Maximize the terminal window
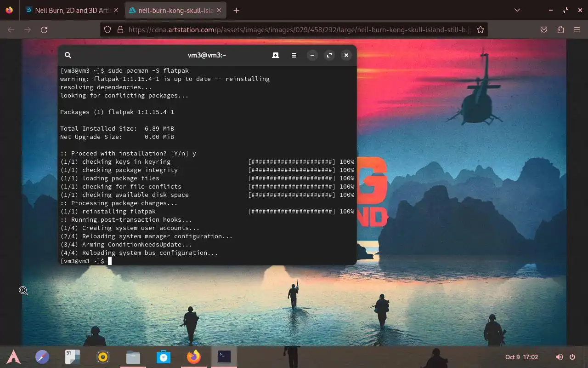 pyautogui.click(x=329, y=55)
